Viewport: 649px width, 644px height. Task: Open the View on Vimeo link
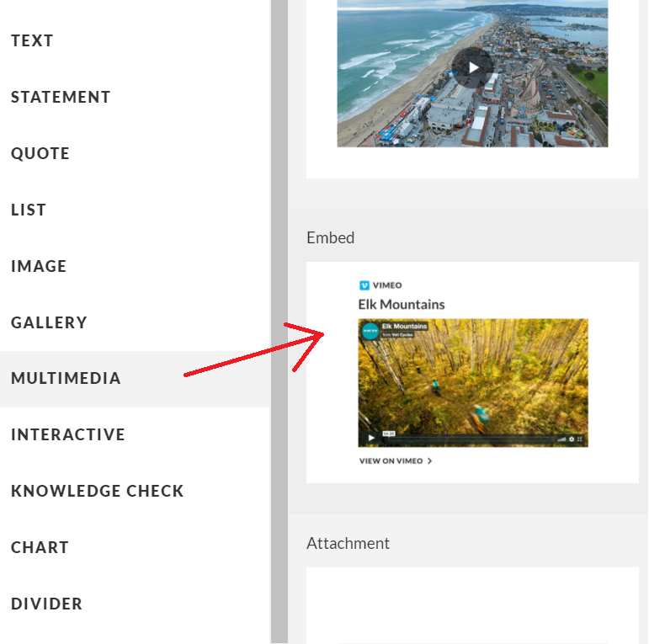395,461
